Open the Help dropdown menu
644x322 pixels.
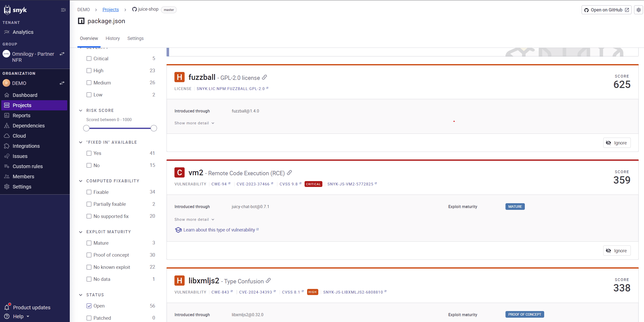point(21,316)
